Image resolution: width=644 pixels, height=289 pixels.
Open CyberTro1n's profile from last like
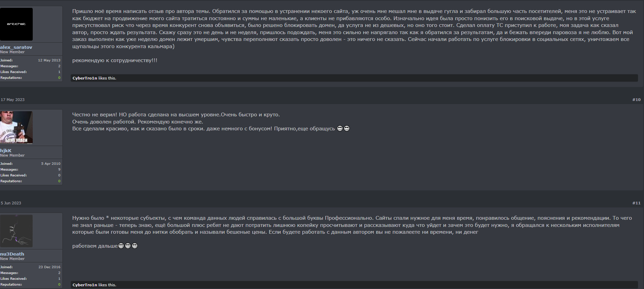click(85, 285)
